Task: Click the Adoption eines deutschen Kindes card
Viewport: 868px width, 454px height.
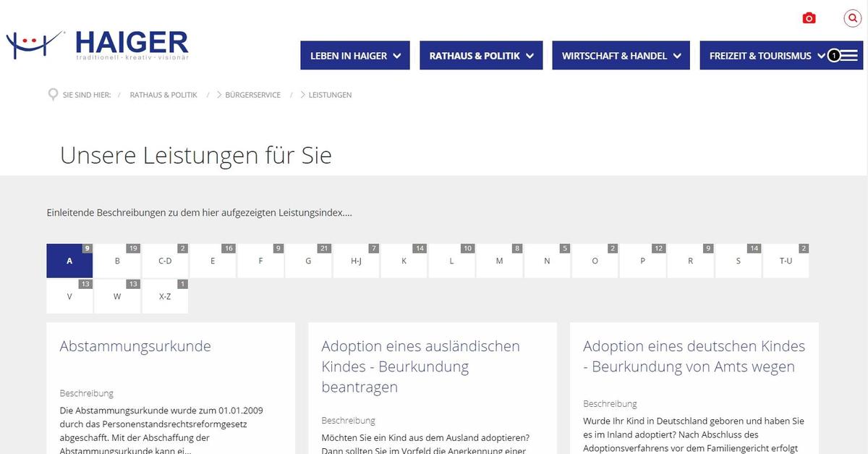Action: (x=694, y=356)
